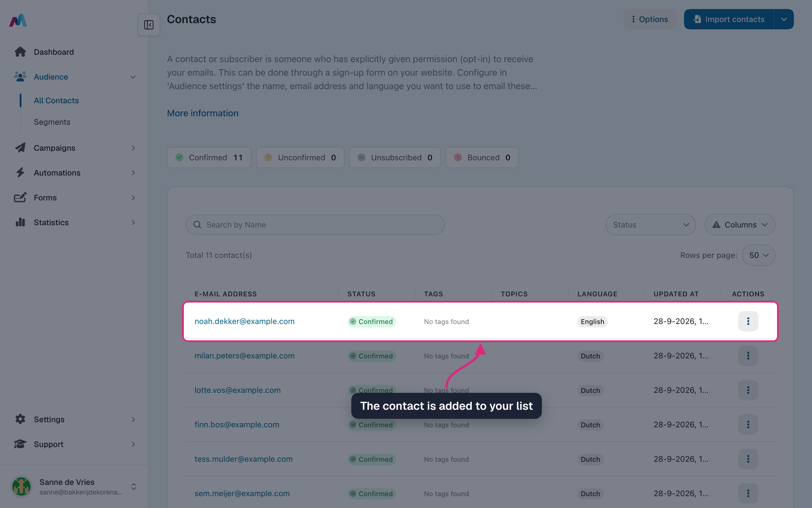
Task: Open milan.peters@example.com contact
Action: (x=245, y=356)
